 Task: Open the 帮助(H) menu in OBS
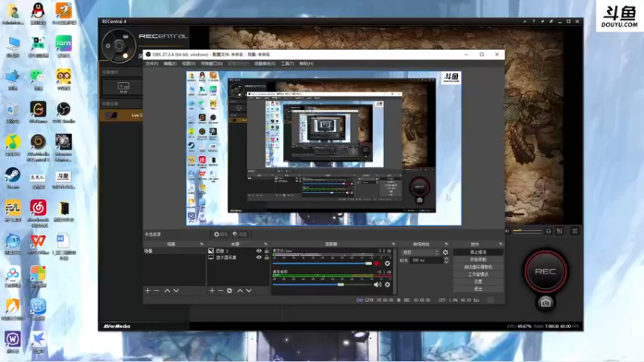coord(307,64)
